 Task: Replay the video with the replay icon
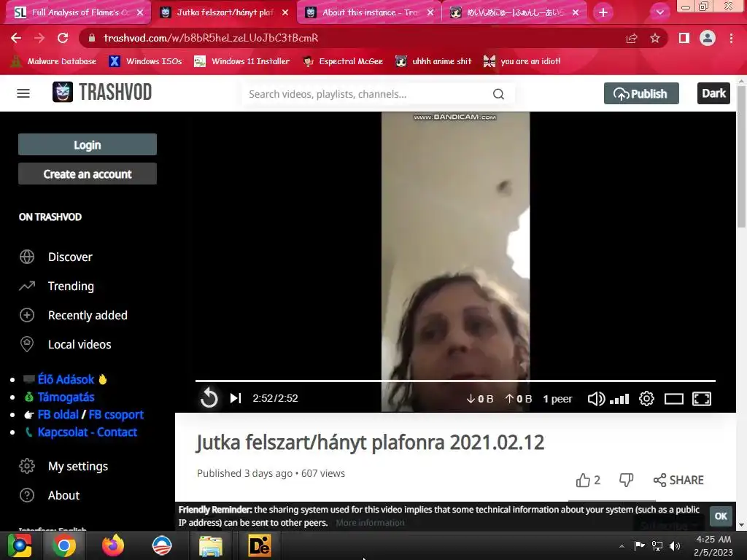209,398
